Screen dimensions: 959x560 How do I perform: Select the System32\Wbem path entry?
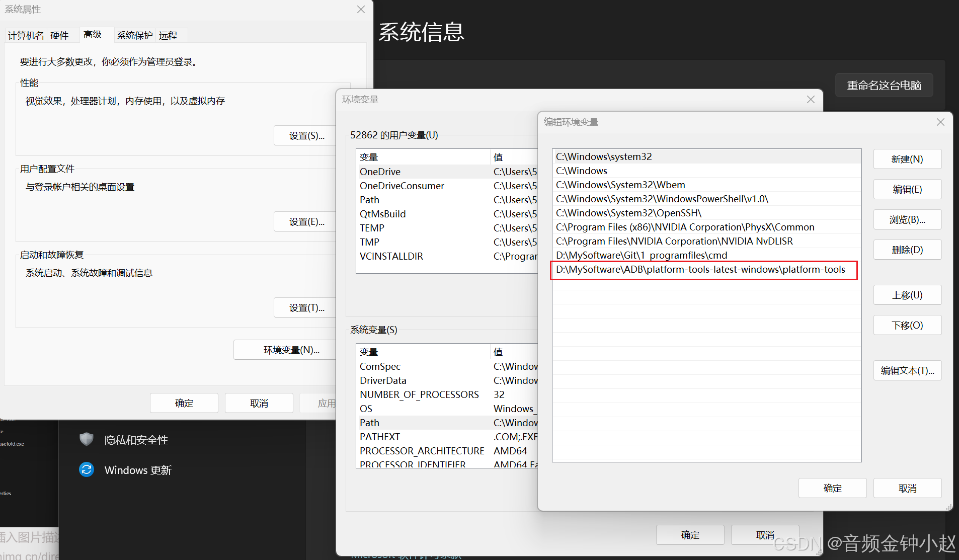[706, 185]
